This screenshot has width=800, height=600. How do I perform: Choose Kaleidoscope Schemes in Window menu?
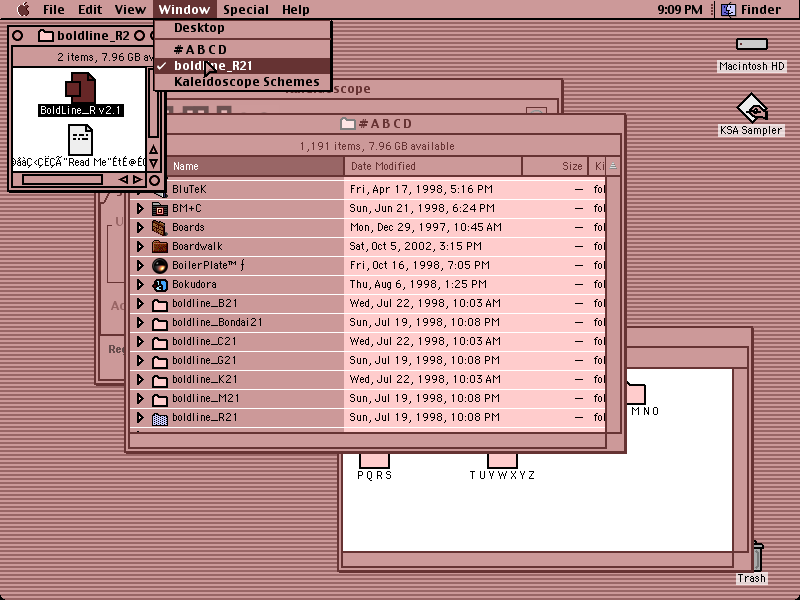[x=242, y=82]
